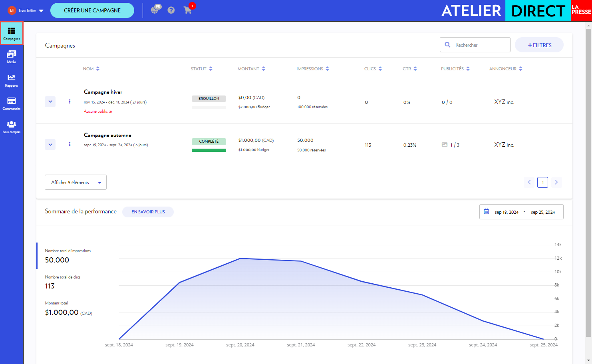The height and width of the screenshot is (364, 592).
Task: Click 100.000 réservées impressions value
Action: [x=312, y=107]
